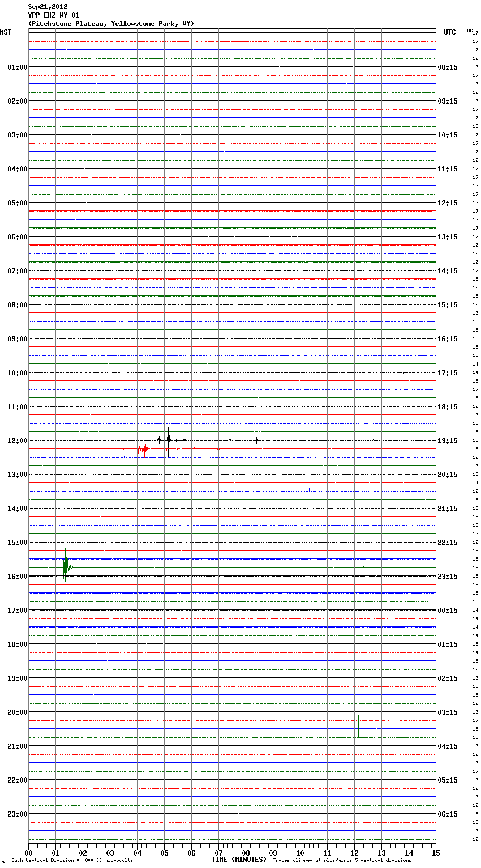Click the Traces clipped footer note
Image resolution: width=481 pixels, height=868 pixels.
342,861
